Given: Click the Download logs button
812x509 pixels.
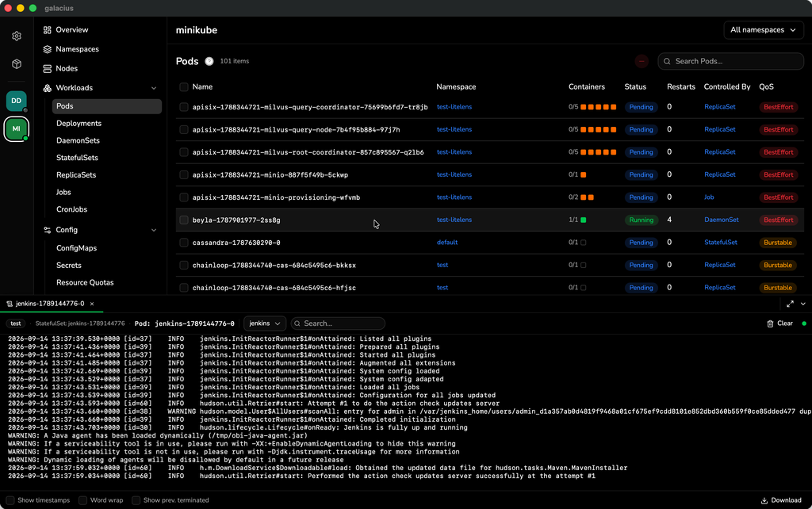Looking at the screenshot, I should point(781,500).
